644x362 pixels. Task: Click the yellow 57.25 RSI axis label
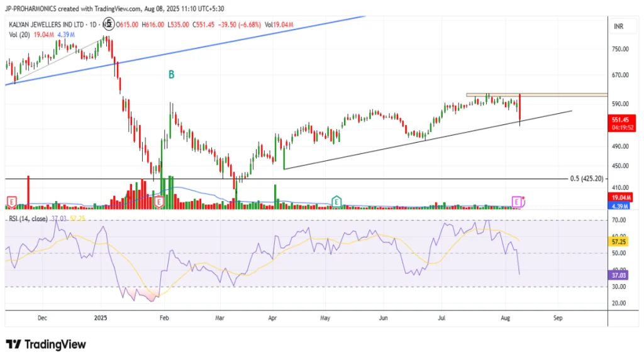619,242
